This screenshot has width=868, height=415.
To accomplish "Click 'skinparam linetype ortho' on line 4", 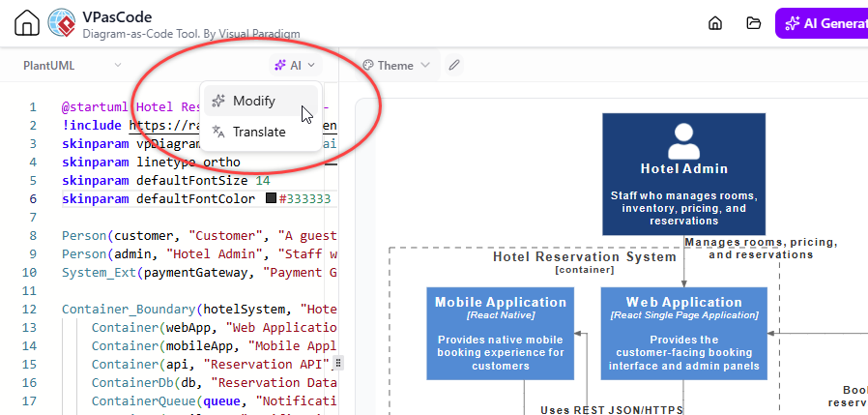I will click(x=151, y=162).
